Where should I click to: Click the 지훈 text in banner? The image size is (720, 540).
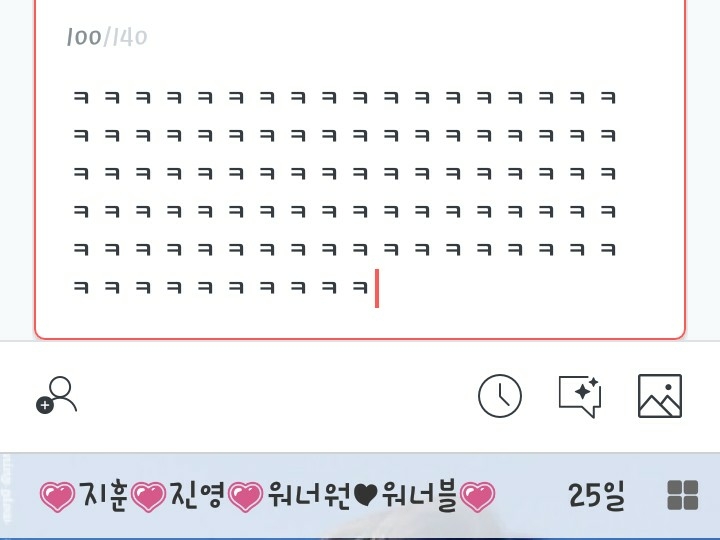point(103,496)
